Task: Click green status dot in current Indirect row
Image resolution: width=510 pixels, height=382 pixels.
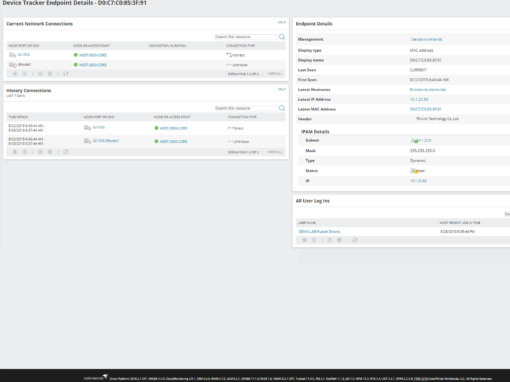Action: click(x=76, y=55)
